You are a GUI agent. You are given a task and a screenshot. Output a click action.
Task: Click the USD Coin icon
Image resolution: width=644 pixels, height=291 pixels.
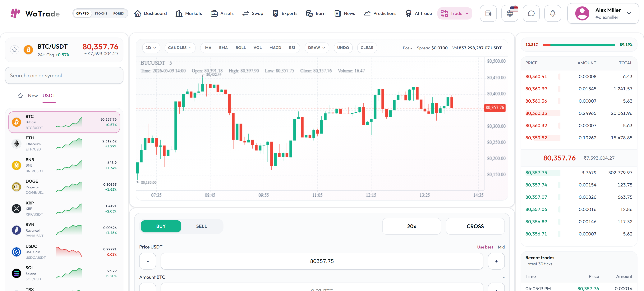tap(16, 252)
